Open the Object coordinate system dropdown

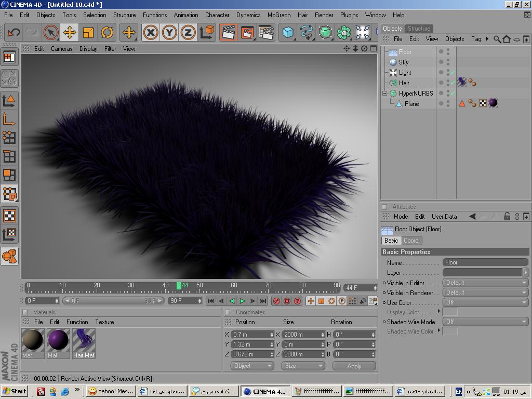click(x=252, y=366)
